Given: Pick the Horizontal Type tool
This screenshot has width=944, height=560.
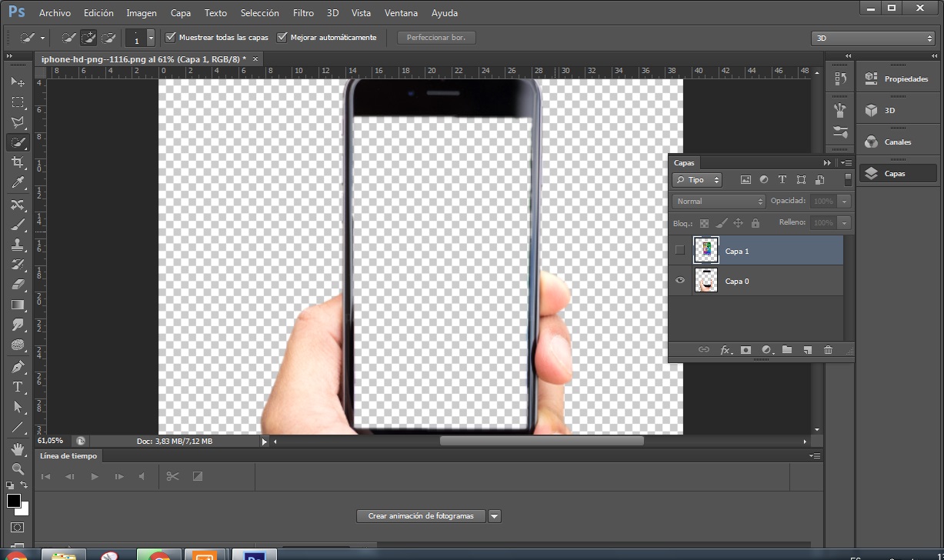Looking at the screenshot, I should pyautogui.click(x=18, y=387).
